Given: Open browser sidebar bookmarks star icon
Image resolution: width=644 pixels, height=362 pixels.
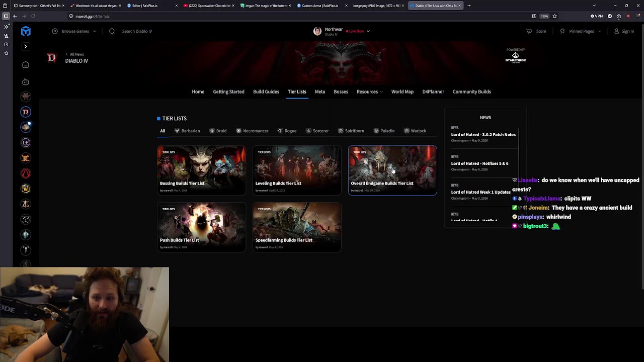Looking at the screenshot, I should pyautogui.click(x=6, y=53).
